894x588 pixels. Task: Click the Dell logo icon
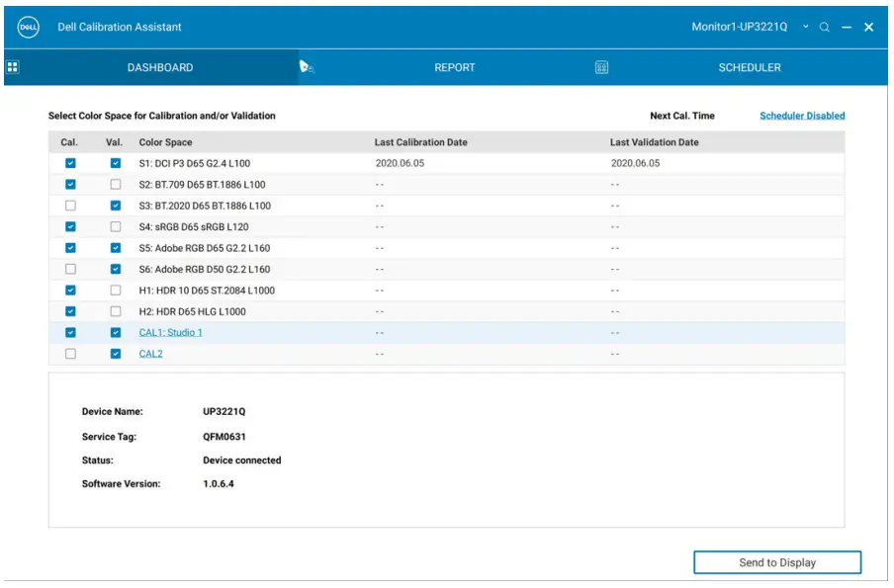click(29, 27)
